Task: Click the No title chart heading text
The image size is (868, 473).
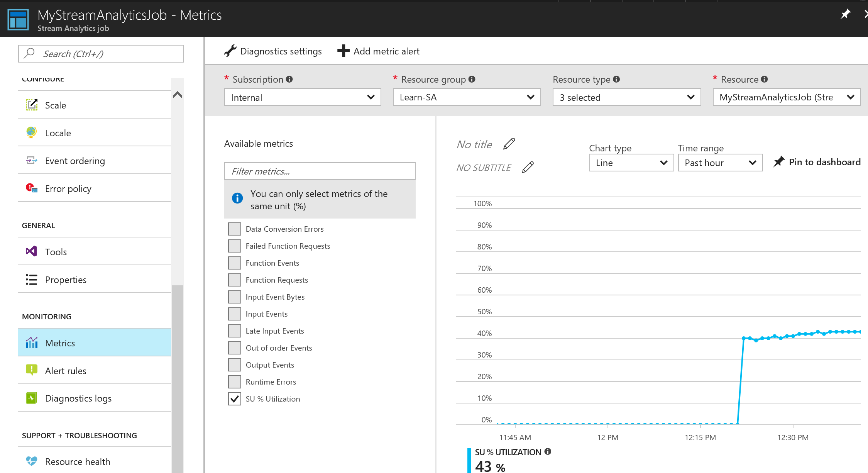Action: click(x=474, y=144)
